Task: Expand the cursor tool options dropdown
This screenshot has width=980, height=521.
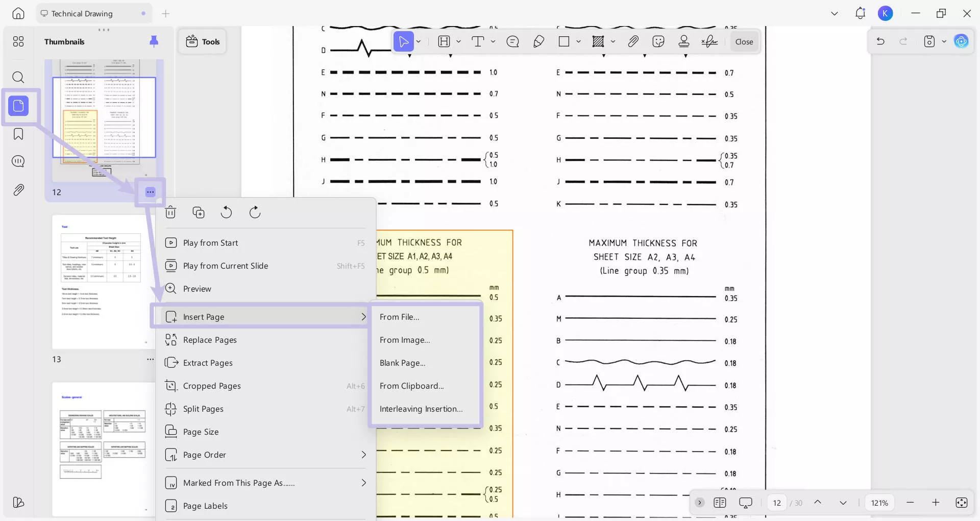Action: (x=419, y=41)
